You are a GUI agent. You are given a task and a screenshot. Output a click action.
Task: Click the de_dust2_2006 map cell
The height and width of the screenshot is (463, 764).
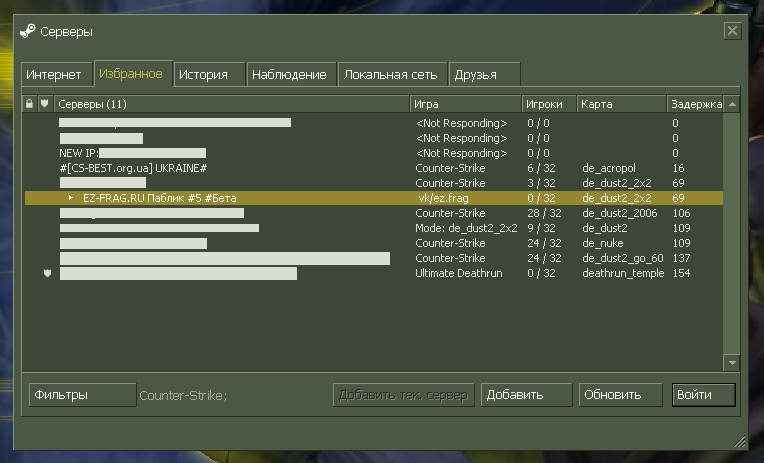620,213
